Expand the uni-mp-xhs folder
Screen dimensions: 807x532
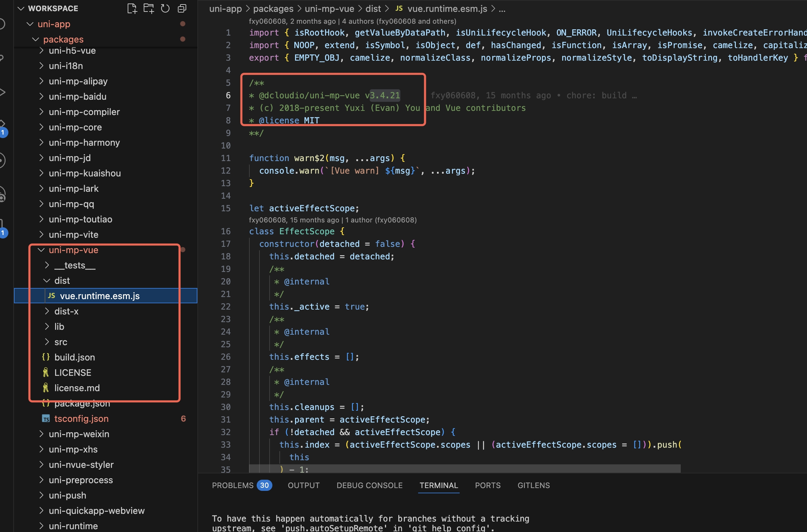pos(41,449)
